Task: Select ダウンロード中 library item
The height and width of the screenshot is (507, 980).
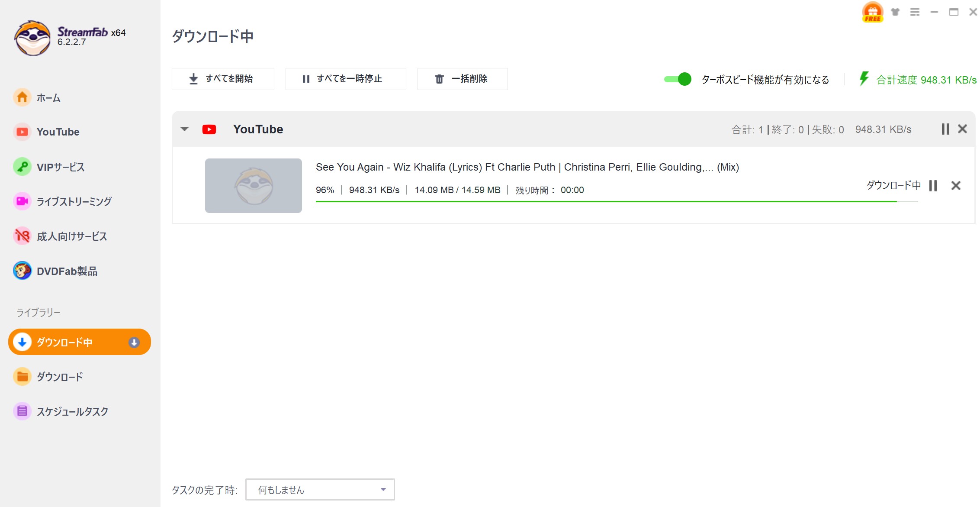Action: pyautogui.click(x=80, y=342)
